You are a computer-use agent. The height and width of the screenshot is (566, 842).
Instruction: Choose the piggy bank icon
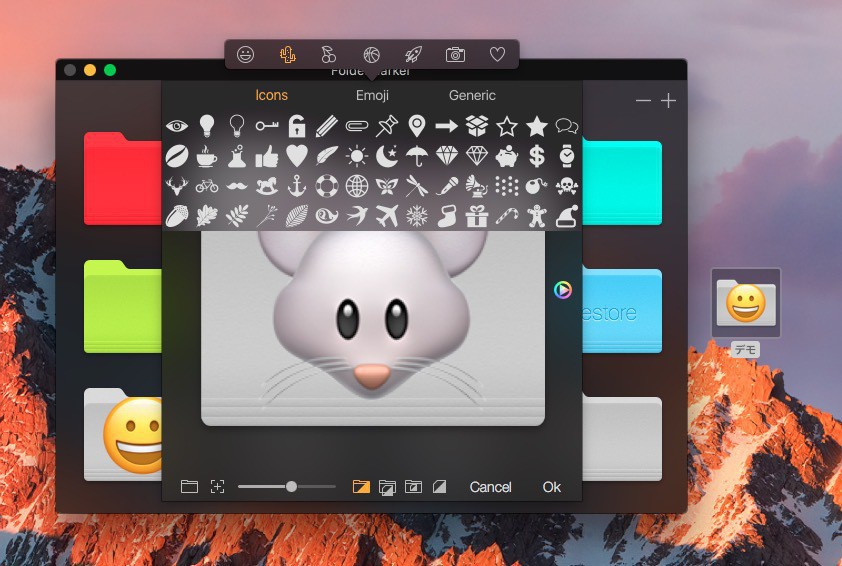pyautogui.click(x=506, y=156)
